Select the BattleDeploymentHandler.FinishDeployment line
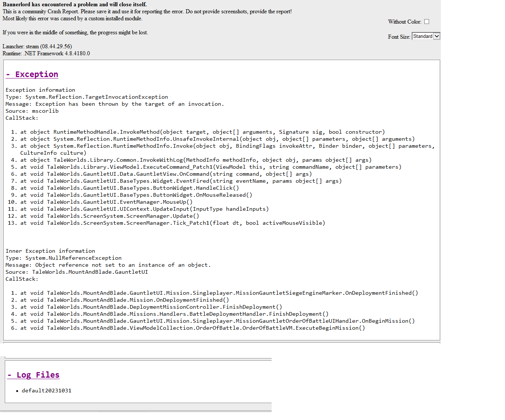The height and width of the screenshot is (420, 505). click(174, 314)
